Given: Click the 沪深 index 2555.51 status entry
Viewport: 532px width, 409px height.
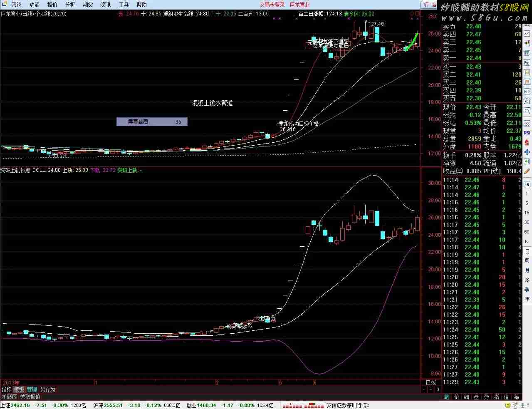Looking at the screenshot, I should coord(137,405).
